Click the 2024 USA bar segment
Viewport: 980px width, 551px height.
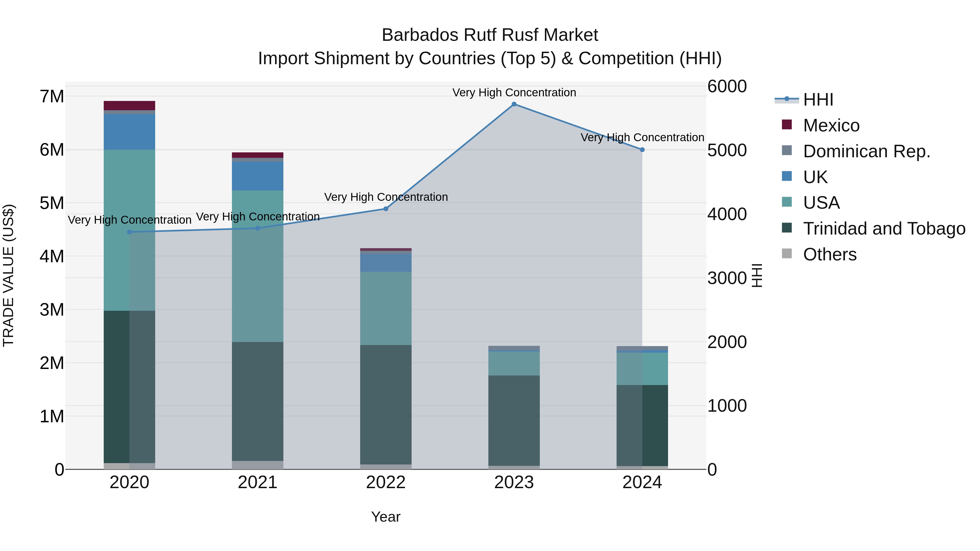[x=642, y=369]
